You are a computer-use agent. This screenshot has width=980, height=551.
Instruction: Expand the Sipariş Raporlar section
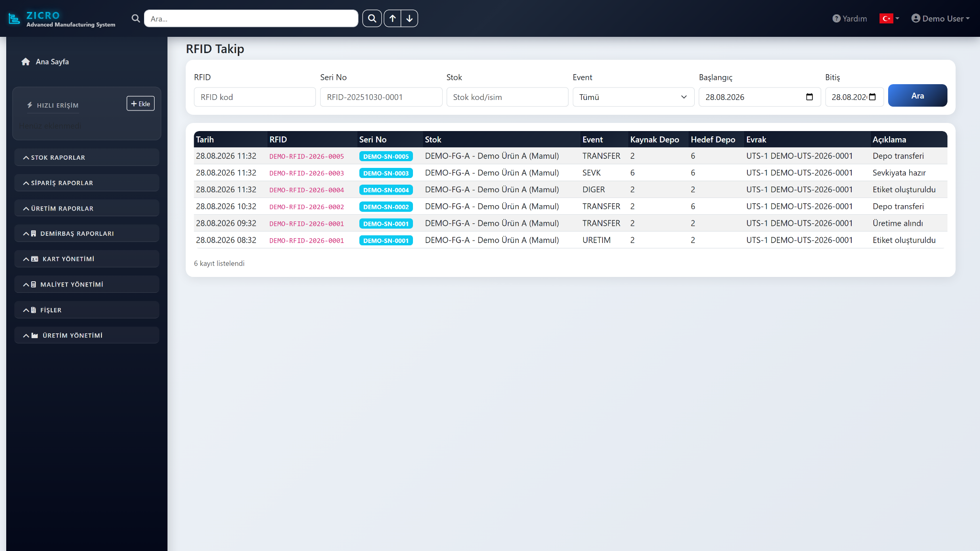(87, 183)
